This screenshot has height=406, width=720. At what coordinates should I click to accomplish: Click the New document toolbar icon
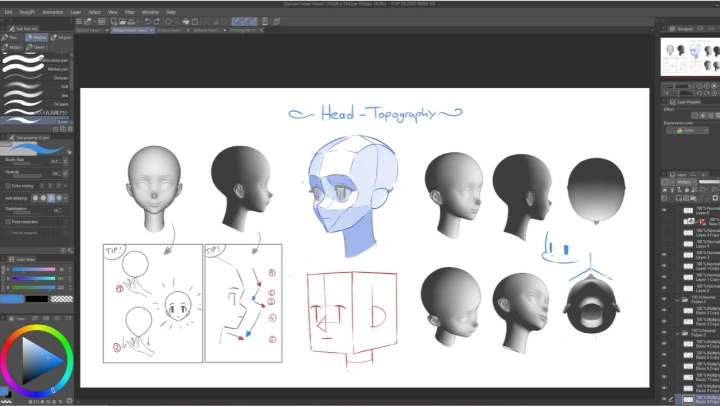[x=113, y=21]
